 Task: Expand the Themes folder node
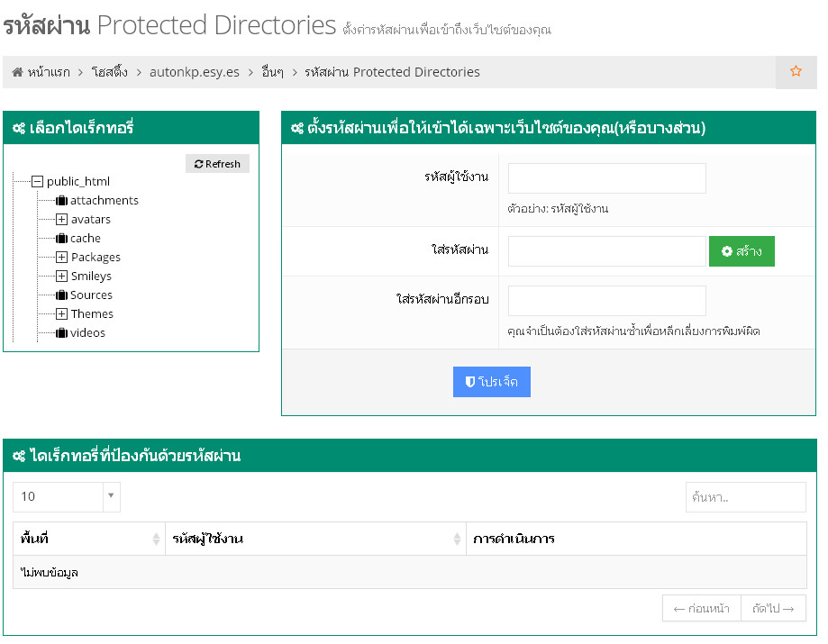pyautogui.click(x=61, y=314)
